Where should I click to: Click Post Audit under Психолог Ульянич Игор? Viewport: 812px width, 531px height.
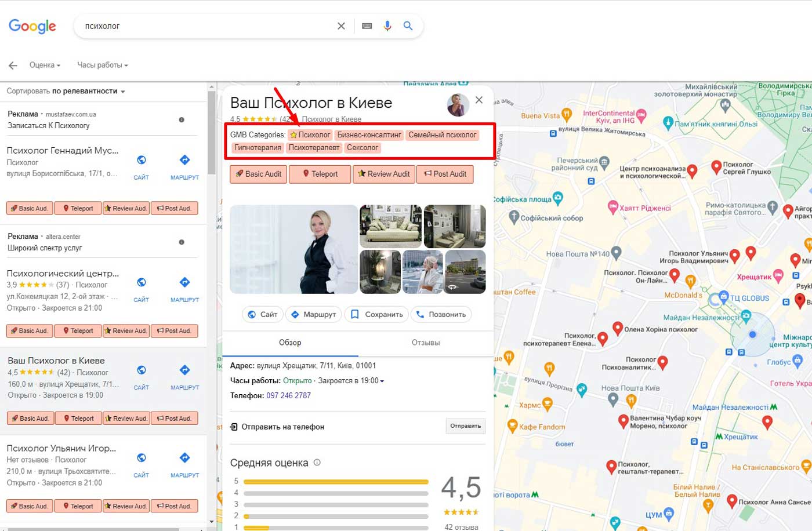[175, 506]
